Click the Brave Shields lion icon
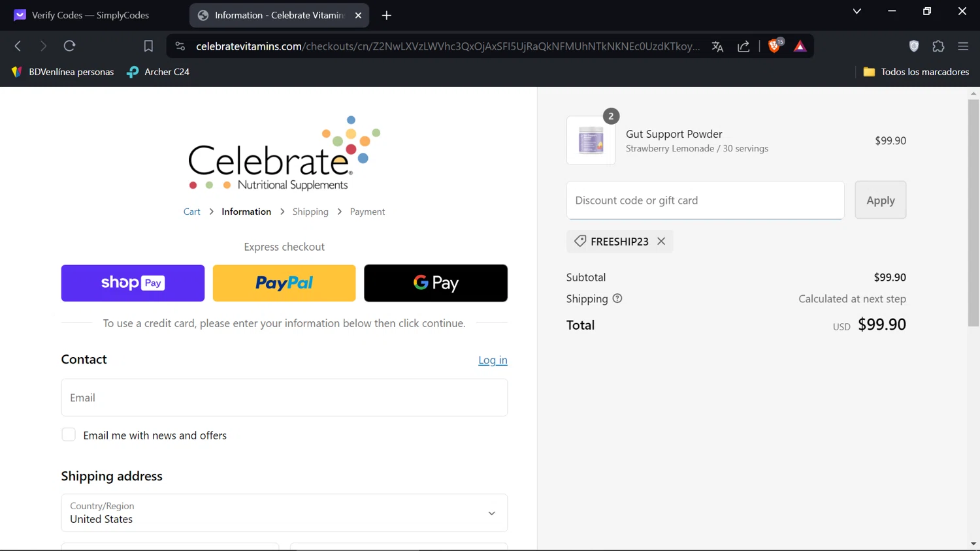This screenshot has width=980, height=551. click(x=774, y=46)
